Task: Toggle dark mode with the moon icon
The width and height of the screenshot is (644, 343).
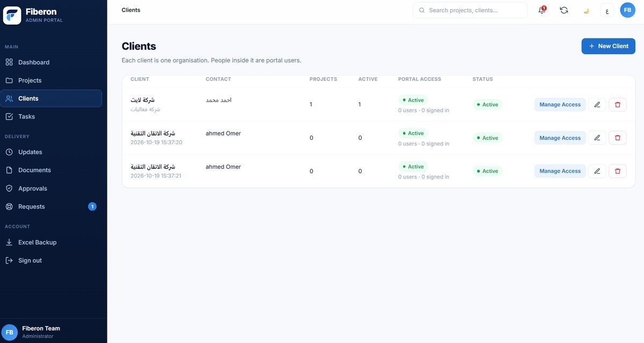Action: coord(586,10)
